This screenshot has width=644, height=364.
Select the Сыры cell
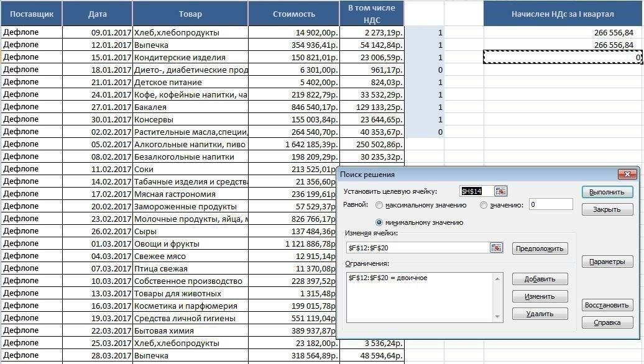191,232
